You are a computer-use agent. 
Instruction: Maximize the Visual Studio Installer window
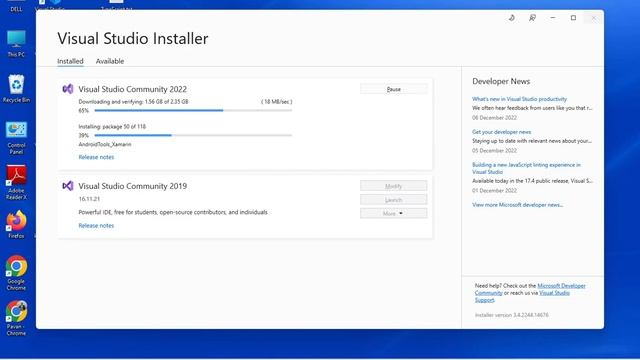[x=573, y=18]
